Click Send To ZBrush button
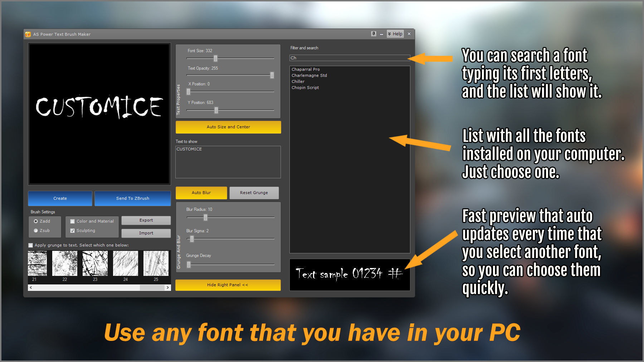Screen dimensions: 644x362 point(133,198)
